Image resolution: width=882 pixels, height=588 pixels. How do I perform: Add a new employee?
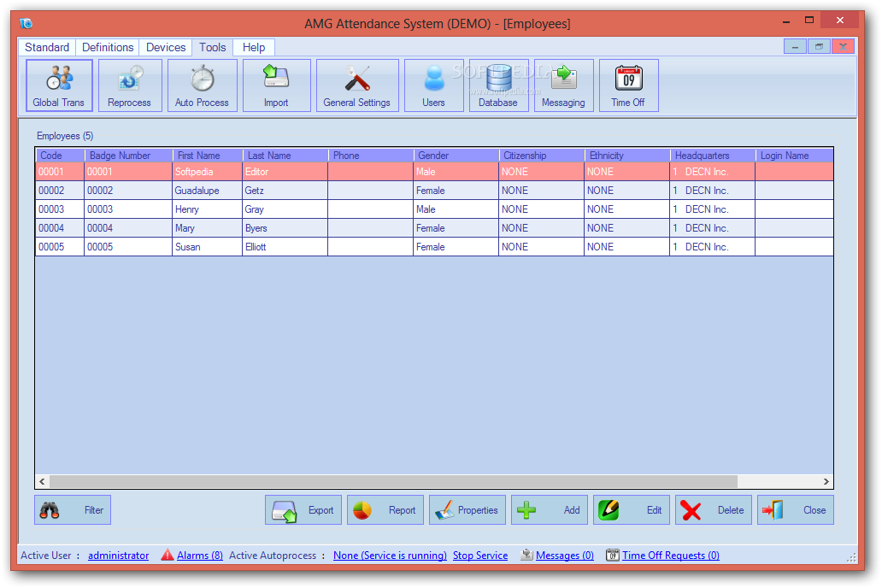click(550, 509)
